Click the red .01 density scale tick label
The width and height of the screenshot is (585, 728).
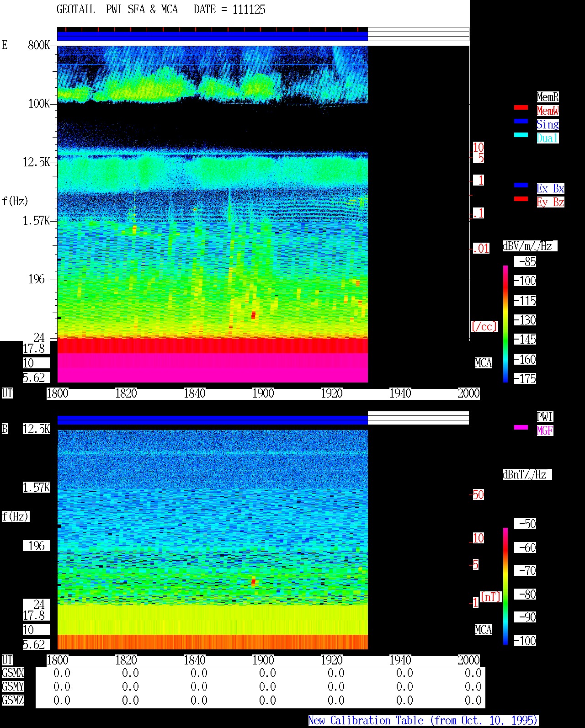click(481, 249)
